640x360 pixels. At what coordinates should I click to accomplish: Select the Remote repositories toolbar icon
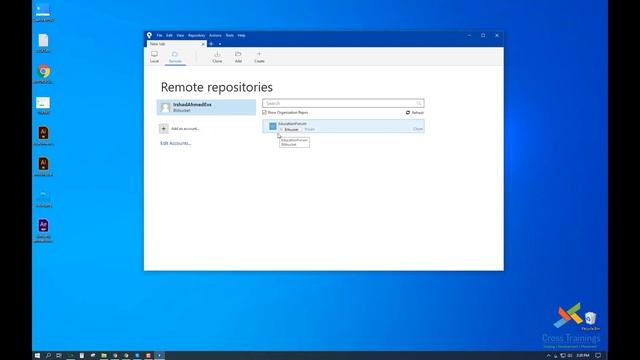pos(175,57)
